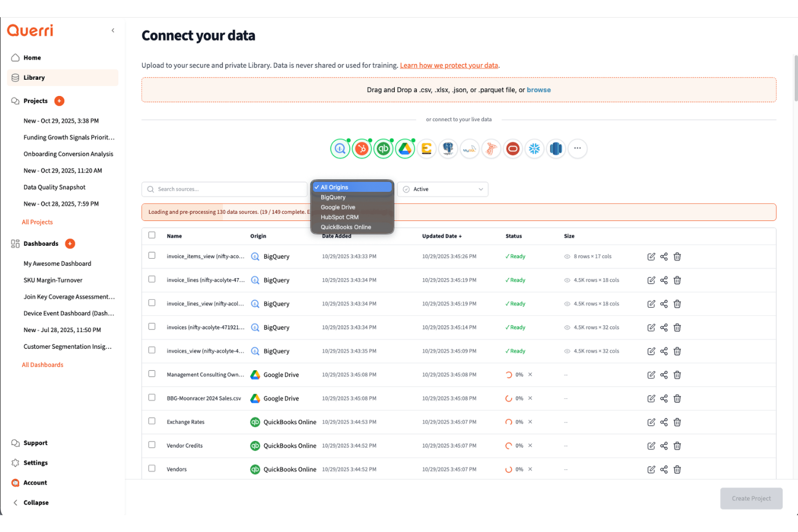Click share icon for invoice_lines_view row

(x=664, y=304)
